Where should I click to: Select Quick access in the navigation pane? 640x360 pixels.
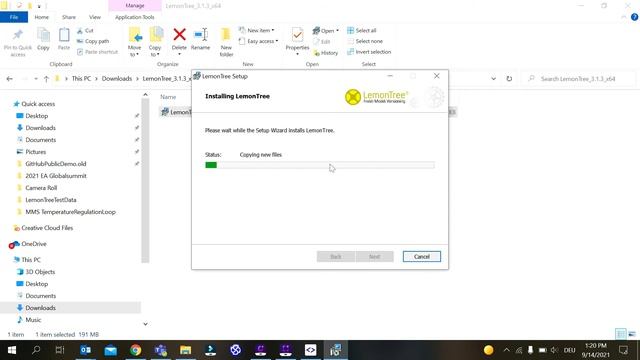38,104
